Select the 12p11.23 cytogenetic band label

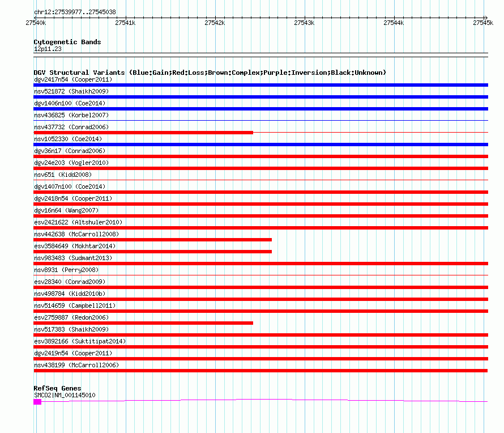(48, 49)
